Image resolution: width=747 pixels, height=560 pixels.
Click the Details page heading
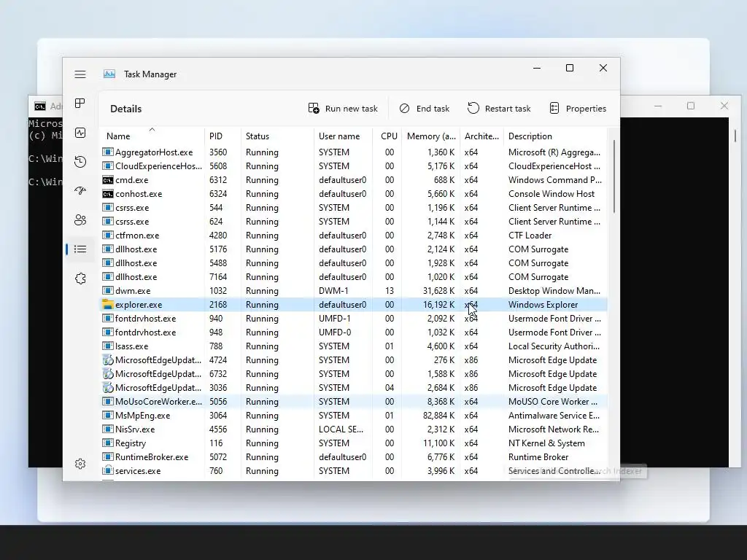pyautogui.click(x=125, y=109)
